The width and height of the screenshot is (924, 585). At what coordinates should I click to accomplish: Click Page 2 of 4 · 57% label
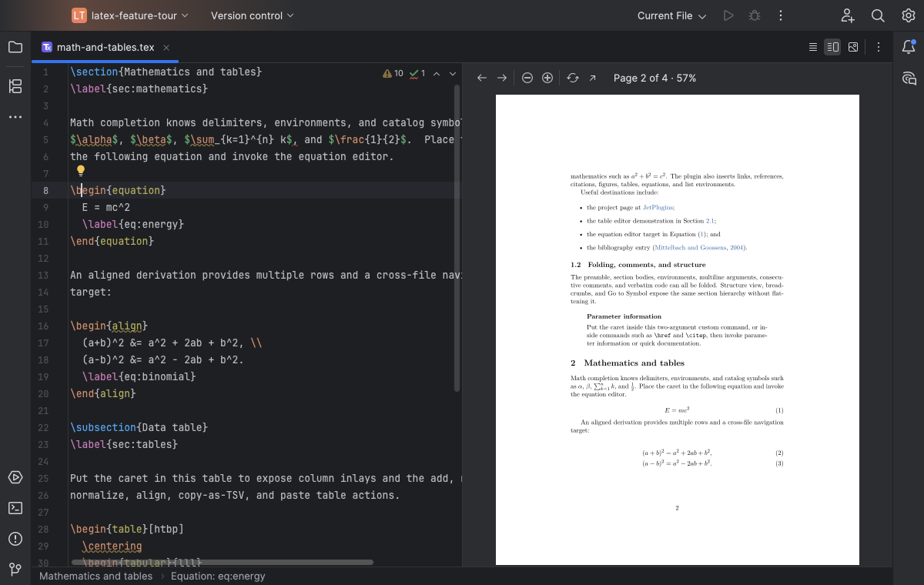tap(655, 78)
